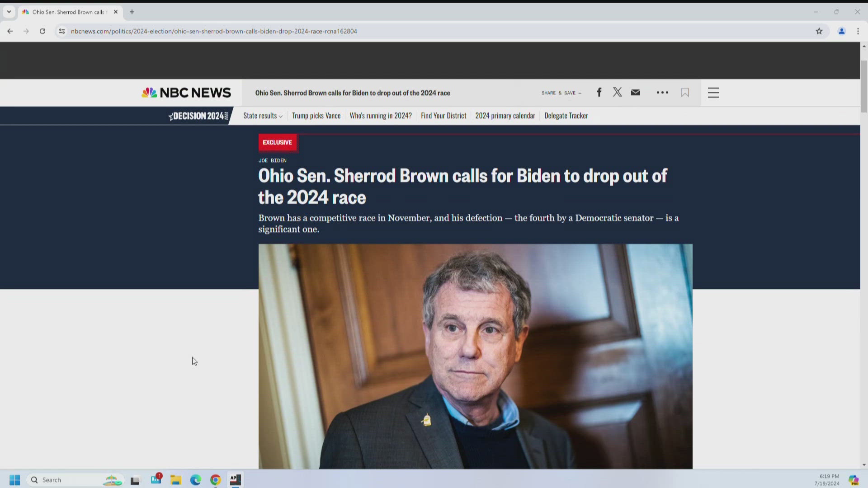Click the browser back button
The height and width of the screenshot is (488, 868).
[x=10, y=31]
